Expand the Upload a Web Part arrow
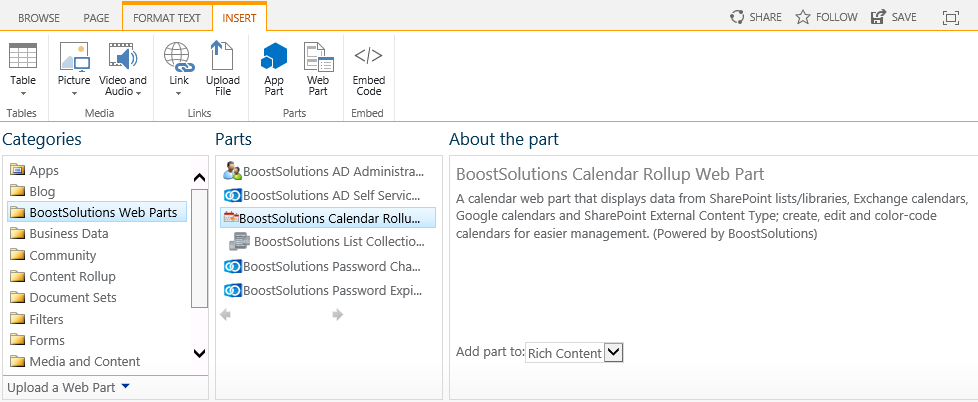This screenshot has height=402, width=978. [125, 386]
